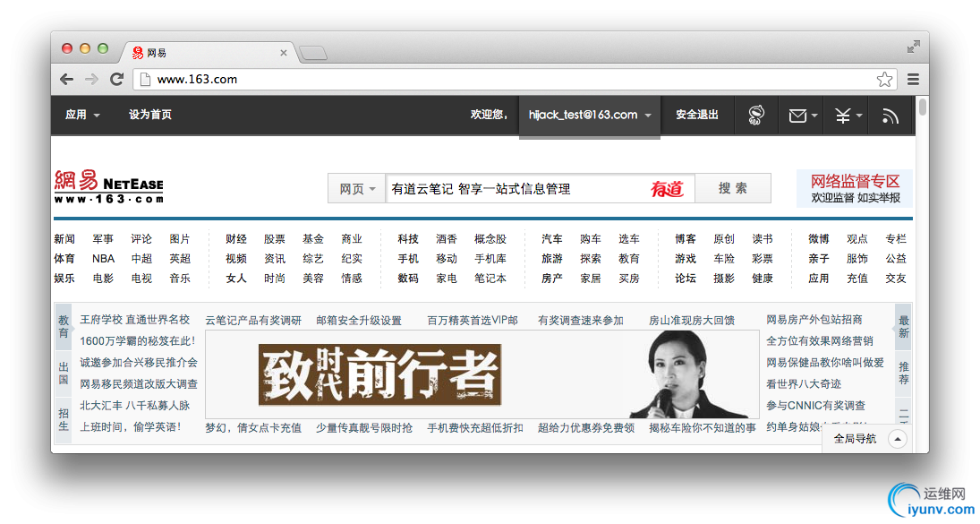The width and height of the screenshot is (980, 524).
Task: Open the 概念股 navigation link
Action: (x=490, y=239)
